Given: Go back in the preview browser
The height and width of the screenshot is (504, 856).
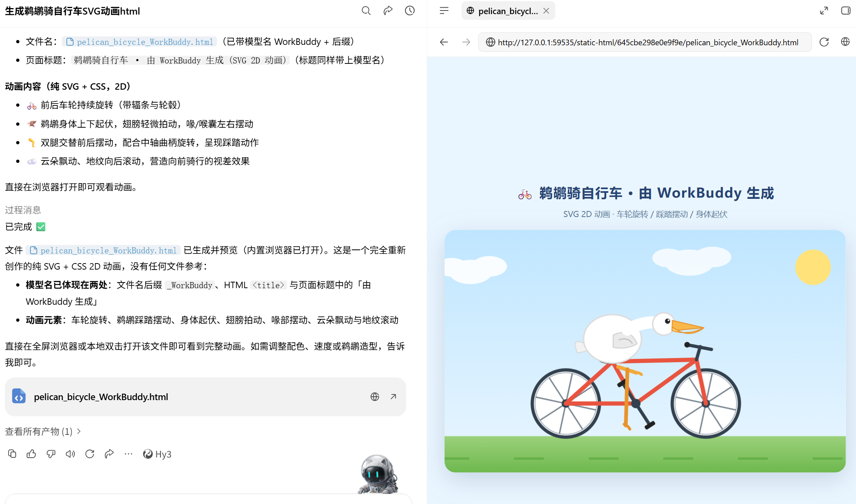Looking at the screenshot, I should pyautogui.click(x=444, y=42).
